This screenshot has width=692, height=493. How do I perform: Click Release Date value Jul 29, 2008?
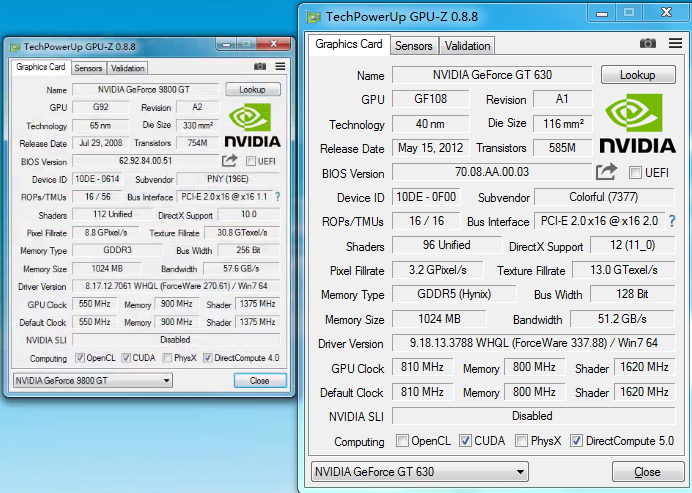(x=101, y=143)
